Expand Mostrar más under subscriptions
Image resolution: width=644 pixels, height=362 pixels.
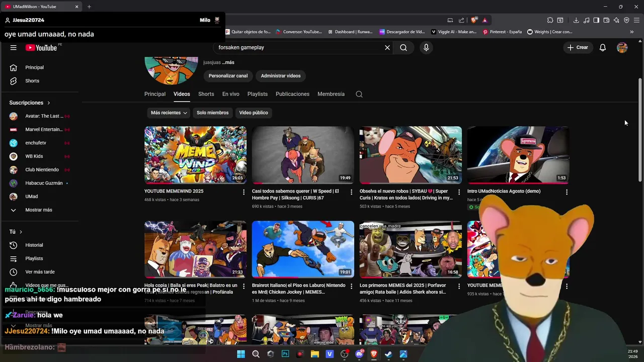[x=39, y=210]
